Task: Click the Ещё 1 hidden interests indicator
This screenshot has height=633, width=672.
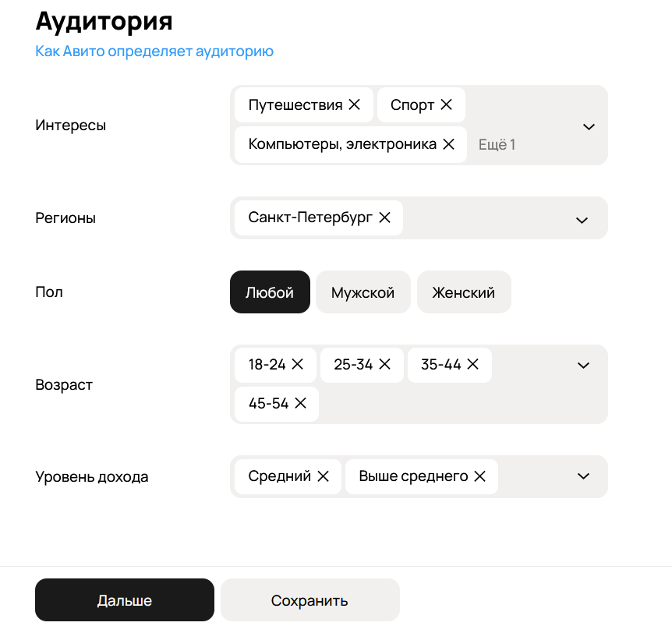Action: coord(497,144)
